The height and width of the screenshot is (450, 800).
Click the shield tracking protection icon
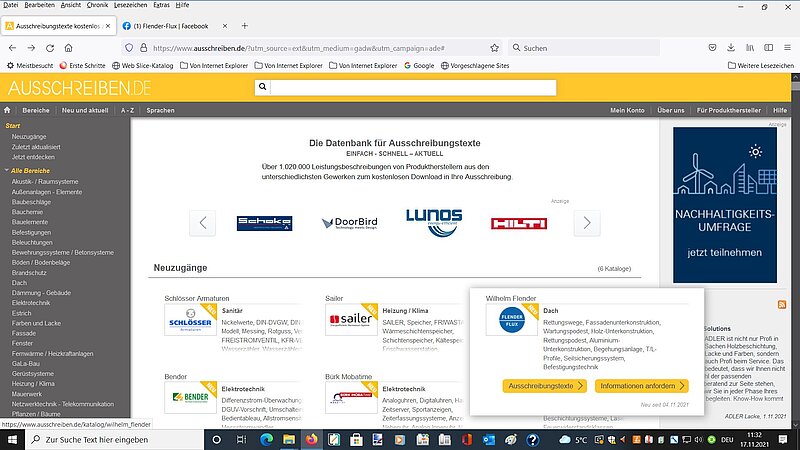click(129, 48)
